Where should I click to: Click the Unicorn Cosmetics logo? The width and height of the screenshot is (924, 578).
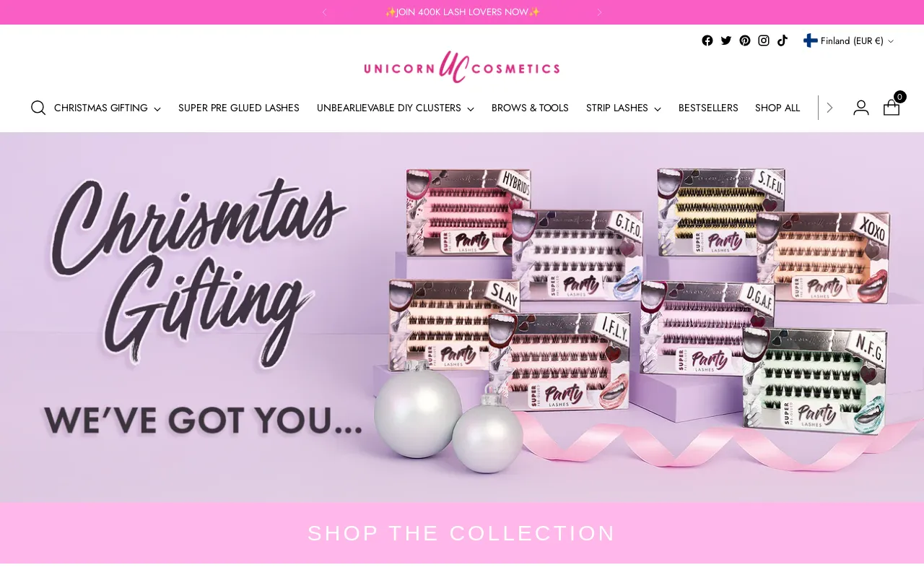point(462,67)
